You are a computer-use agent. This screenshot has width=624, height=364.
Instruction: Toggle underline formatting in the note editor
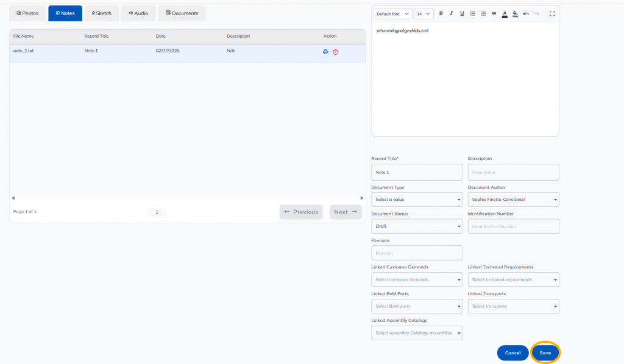coord(462,13)
